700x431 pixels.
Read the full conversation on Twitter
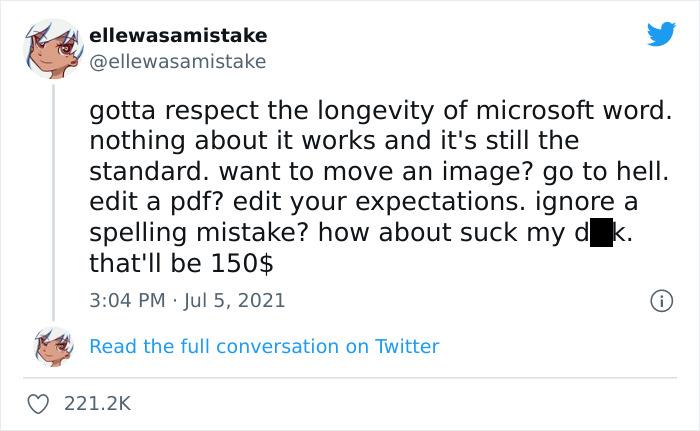[x=264, y=346]
